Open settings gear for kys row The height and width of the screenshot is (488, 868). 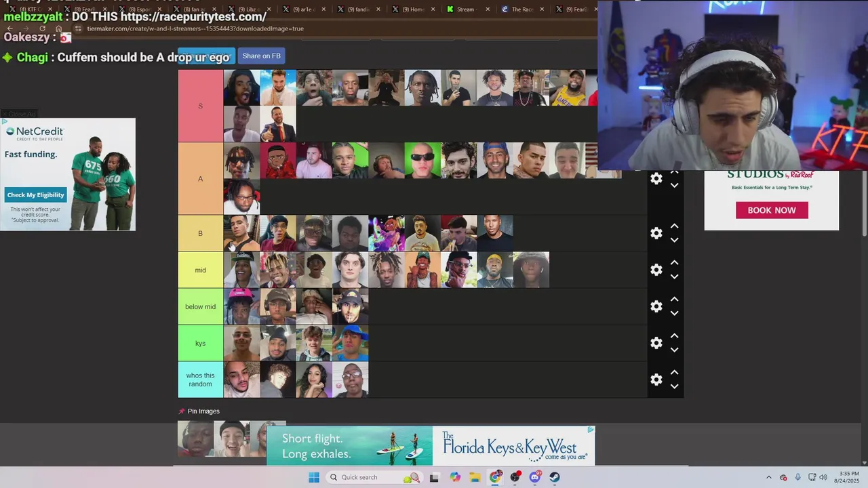pos(656,343)
